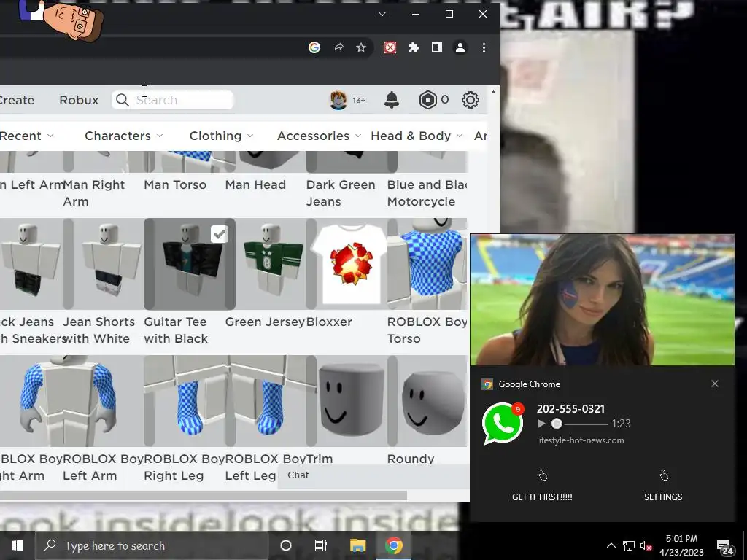747x560 pixels.
Task: Dismiss the Google Chrome notification
Action: (715, 384)
